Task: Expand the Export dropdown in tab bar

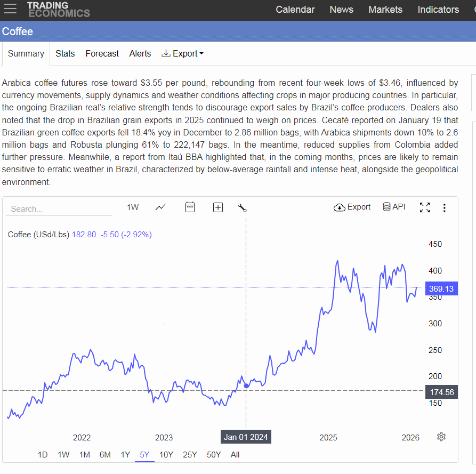Action: [x=182, y=53]
